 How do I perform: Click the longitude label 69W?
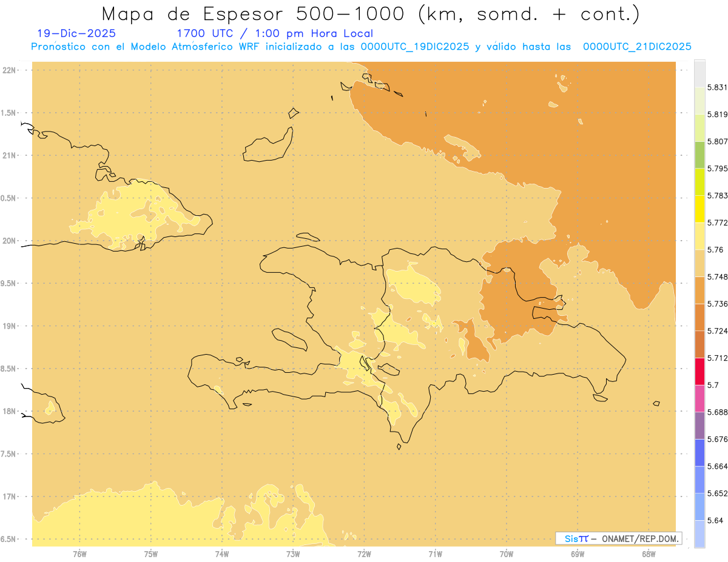578,554
